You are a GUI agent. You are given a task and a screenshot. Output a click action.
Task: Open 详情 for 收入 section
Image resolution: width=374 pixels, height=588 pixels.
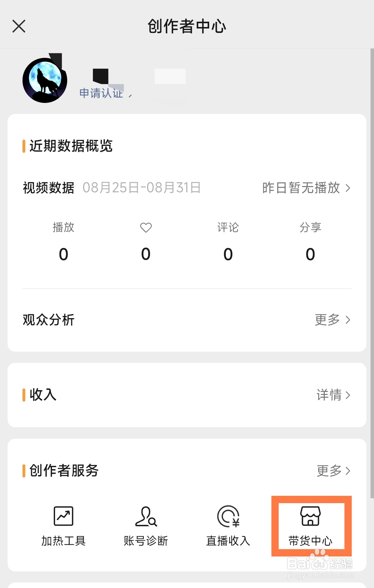(x=333, y=395)
